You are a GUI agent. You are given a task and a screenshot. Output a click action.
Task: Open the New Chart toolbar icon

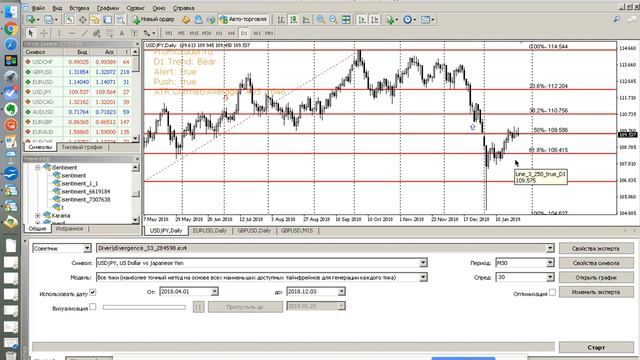pyautogui.click(x=32, y=19)
